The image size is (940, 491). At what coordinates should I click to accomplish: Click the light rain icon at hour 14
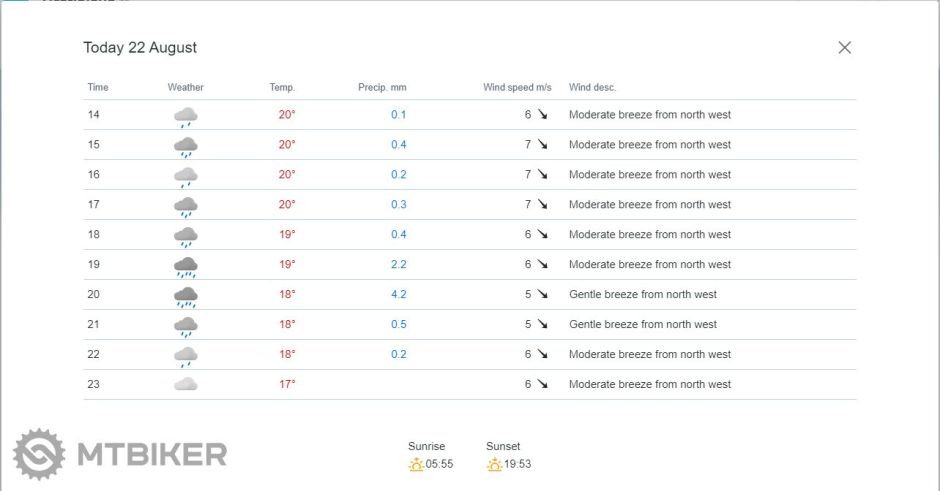tap(185, 116)
